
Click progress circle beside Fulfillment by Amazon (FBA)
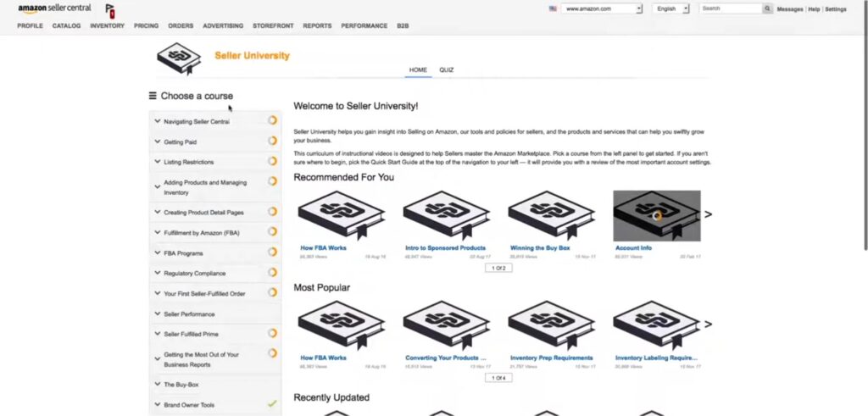tap(272, 231)
